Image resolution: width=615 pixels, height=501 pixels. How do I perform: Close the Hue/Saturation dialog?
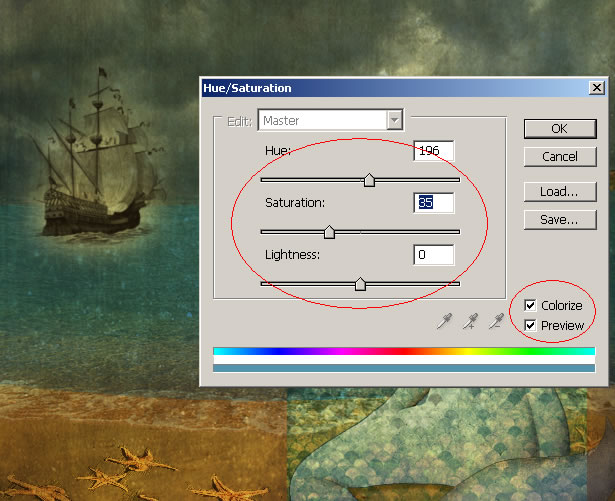597,87
